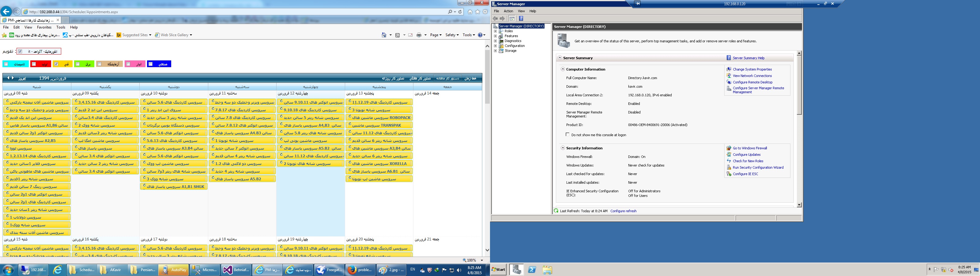Refresh the Scheduler page in IE
Image resolution: width=980 pixels, height=276 pixels.
click(x=460, y=12)
